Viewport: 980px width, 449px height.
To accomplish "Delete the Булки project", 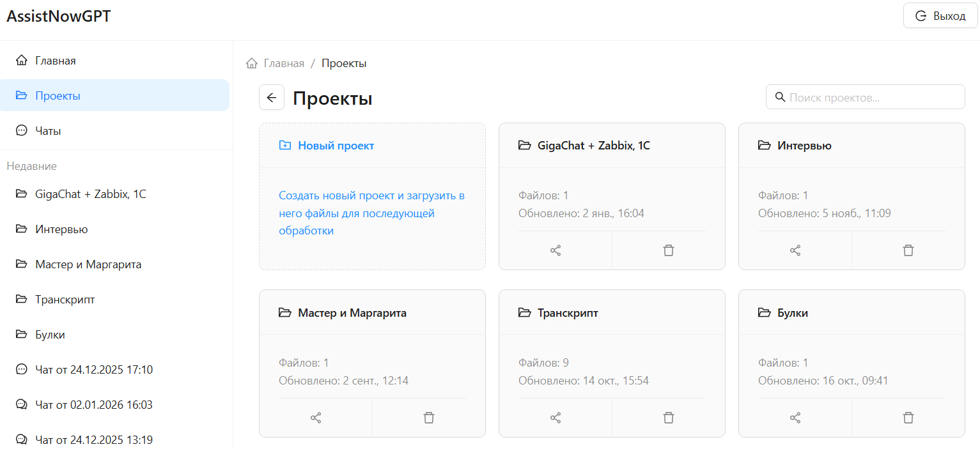I will pos(908,417).
